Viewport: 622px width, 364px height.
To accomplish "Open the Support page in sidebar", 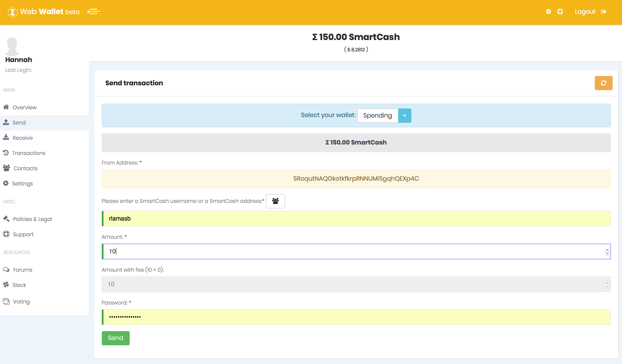I will pyautogui.click(x=23, y=234).
